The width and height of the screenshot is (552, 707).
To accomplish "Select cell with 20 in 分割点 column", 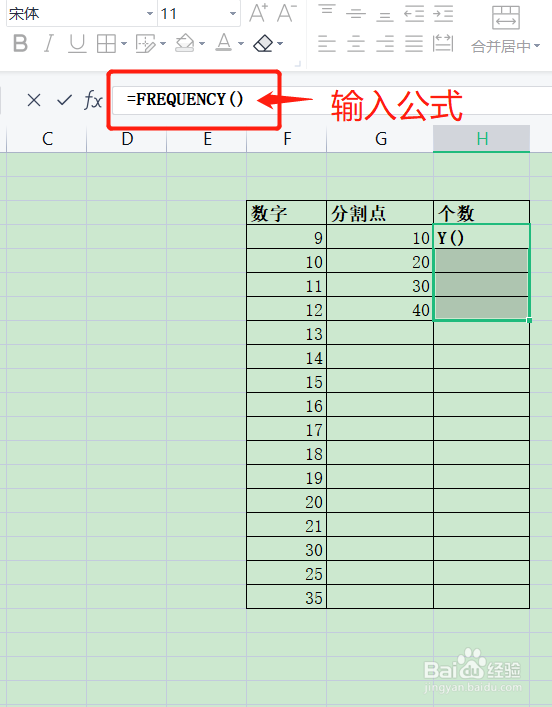I will point(380,260).
